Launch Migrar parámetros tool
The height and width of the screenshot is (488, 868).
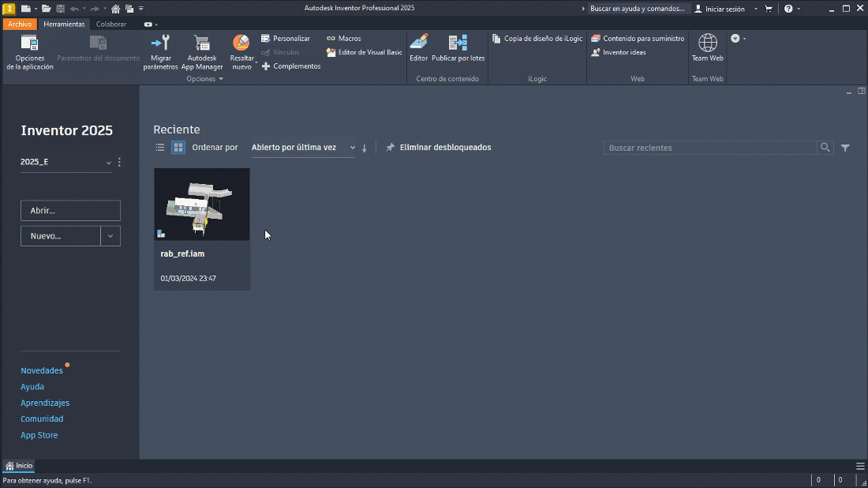click(160, 52)
